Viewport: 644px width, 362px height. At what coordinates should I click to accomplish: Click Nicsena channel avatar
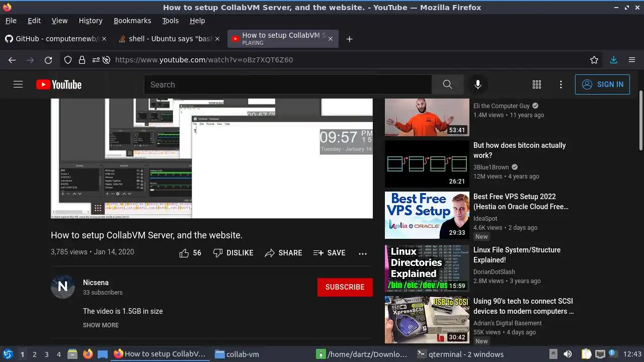(63, 287)
